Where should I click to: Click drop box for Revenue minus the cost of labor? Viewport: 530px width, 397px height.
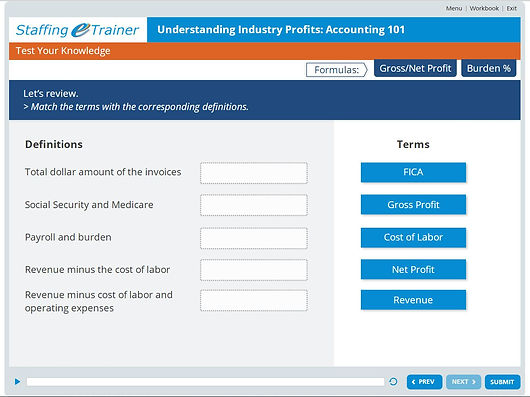[254, 270]
